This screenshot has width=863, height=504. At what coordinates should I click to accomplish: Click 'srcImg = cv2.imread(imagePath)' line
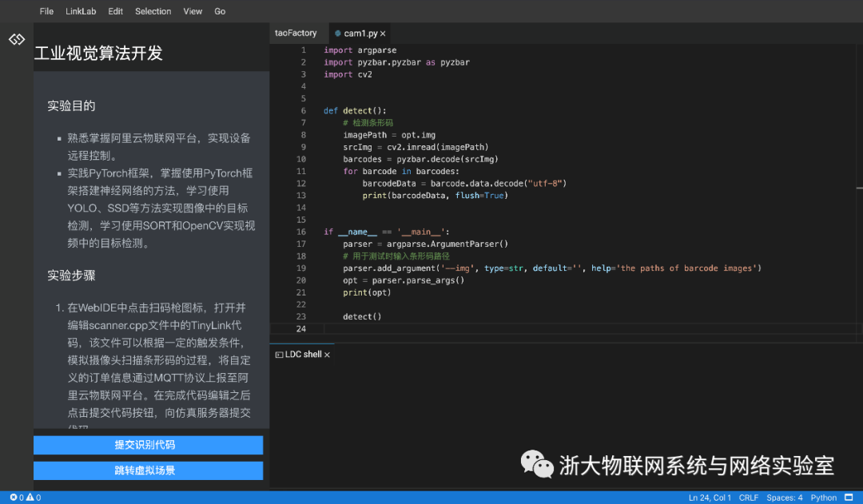tap(416, 147)
